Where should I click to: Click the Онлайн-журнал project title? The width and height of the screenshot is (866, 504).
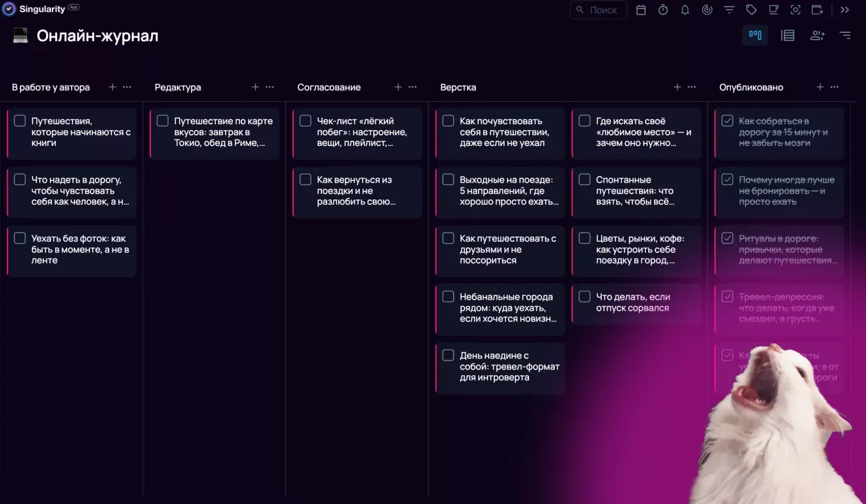click(97, 36)
